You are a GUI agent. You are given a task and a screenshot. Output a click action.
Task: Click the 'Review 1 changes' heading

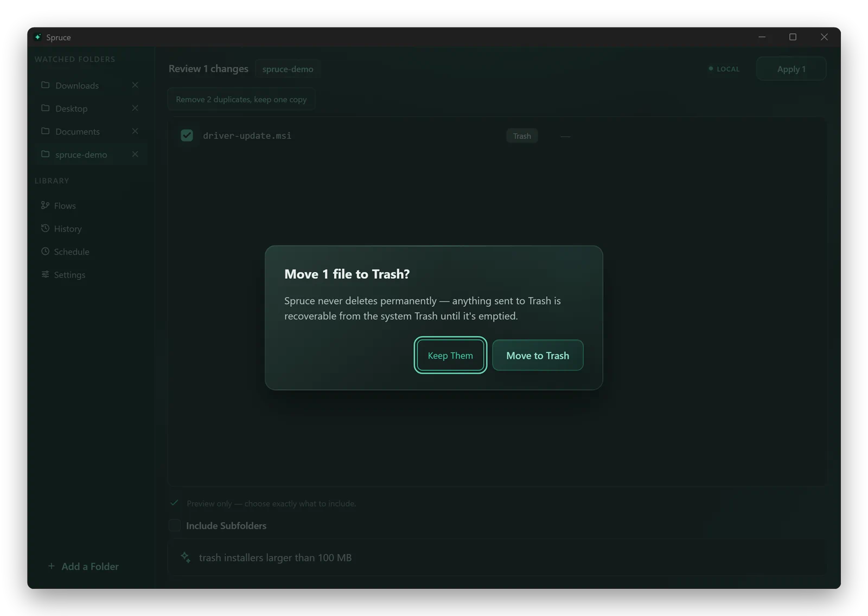coord(208,69)
